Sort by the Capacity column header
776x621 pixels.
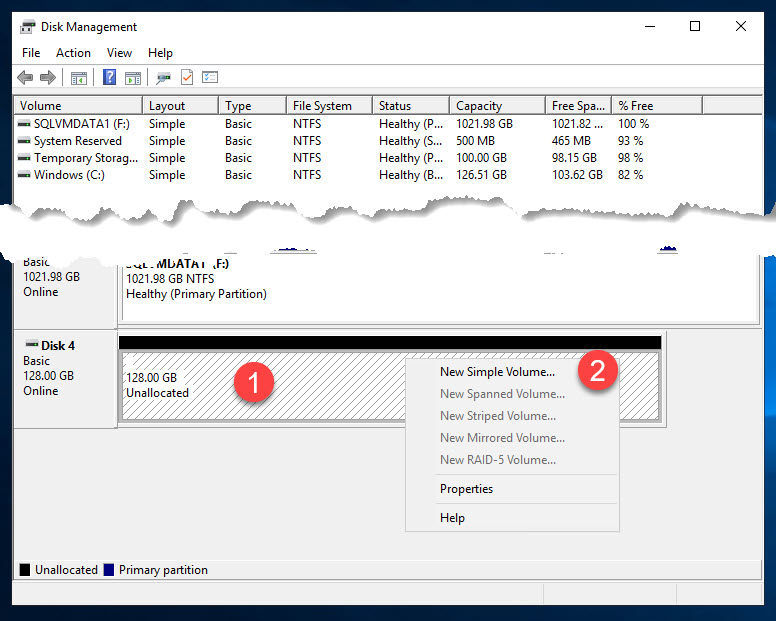coord(498,106)
